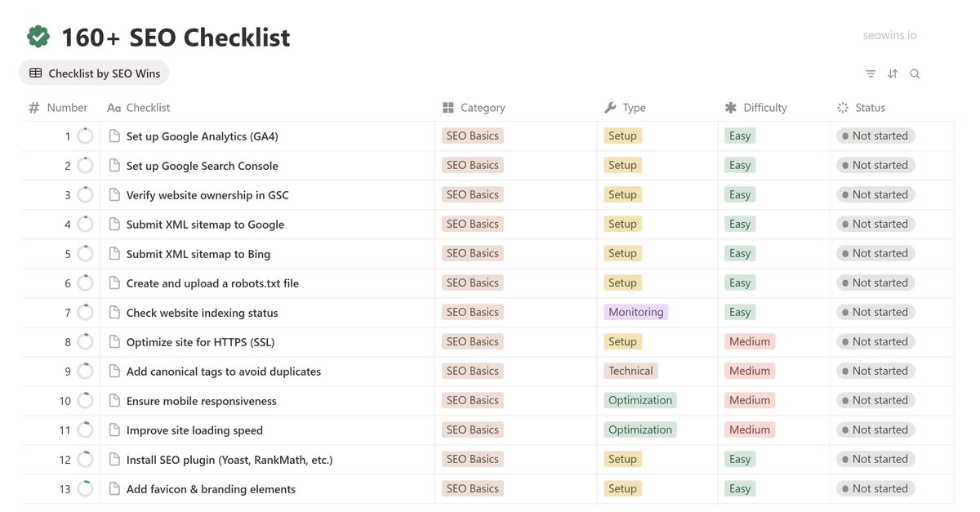Open the Category column header
980x512 pixels.
point(474,107)
